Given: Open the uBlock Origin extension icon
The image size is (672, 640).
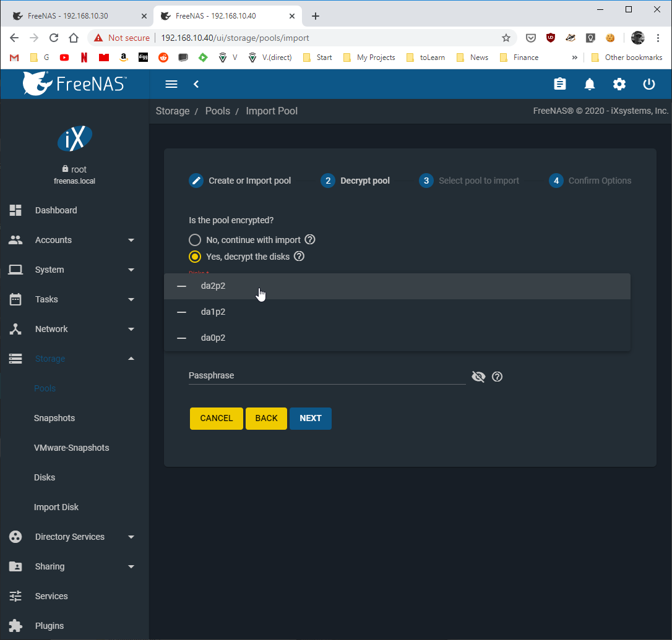Looking at the screenshot, I should coord(551,38).
